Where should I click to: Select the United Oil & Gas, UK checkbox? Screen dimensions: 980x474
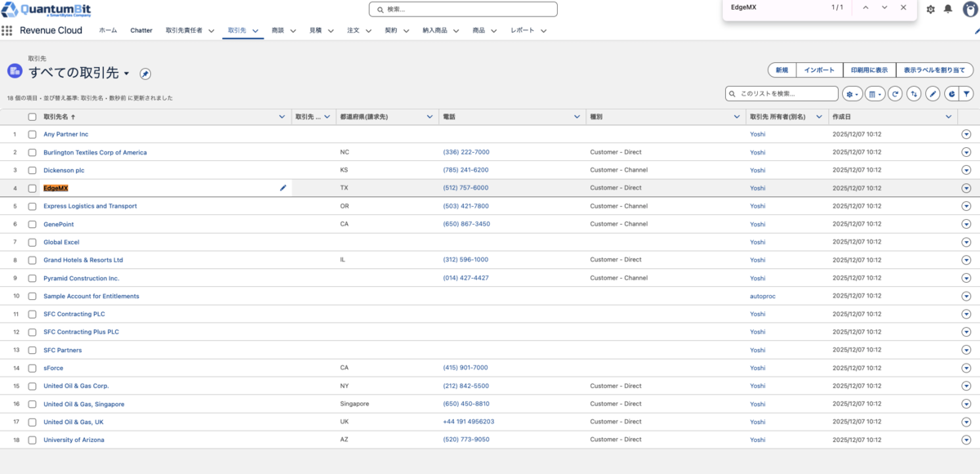pos(33,422)
